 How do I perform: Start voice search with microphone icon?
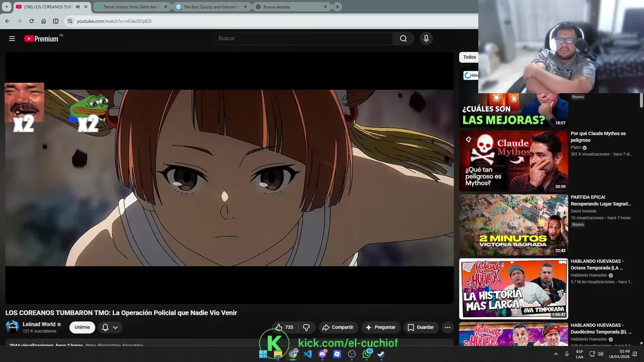(426, 39)
